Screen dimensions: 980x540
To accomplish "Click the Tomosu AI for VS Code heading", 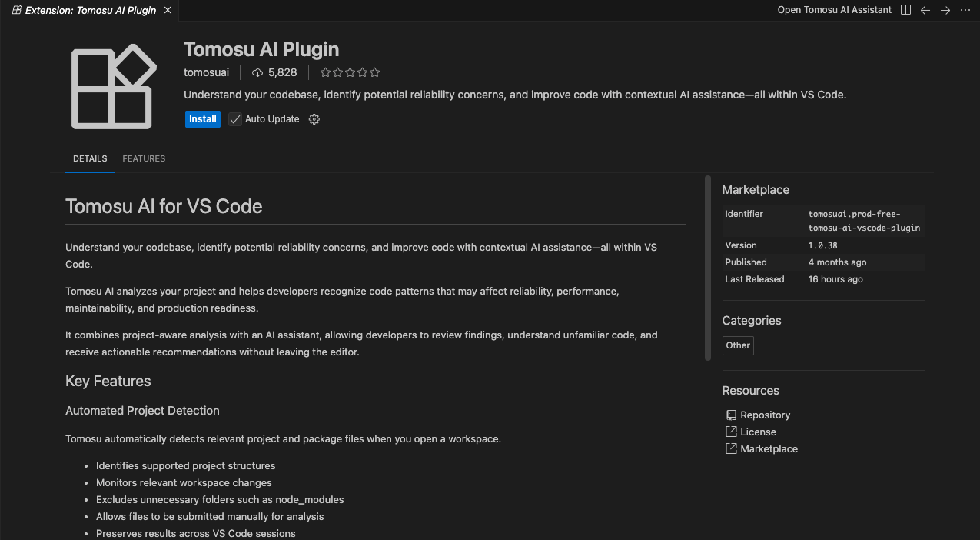I will (x=164, y=206).
